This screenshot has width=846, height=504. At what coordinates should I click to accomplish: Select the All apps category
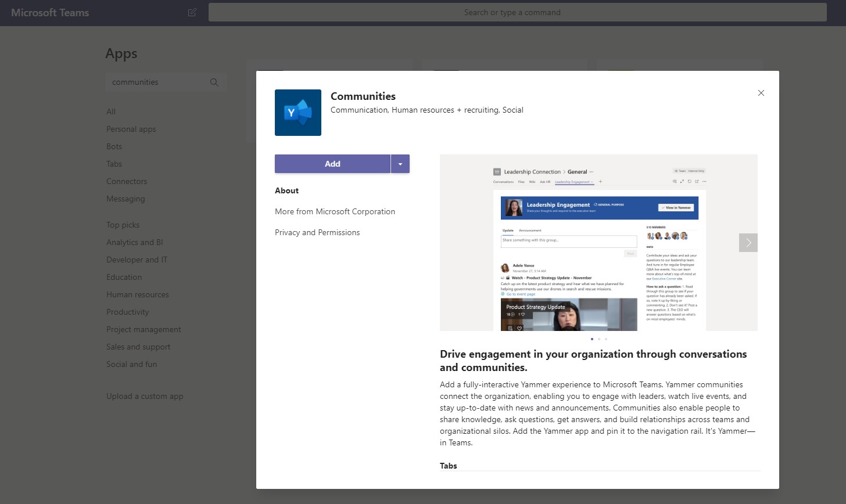pyautogui.click(x=111, y=111)
